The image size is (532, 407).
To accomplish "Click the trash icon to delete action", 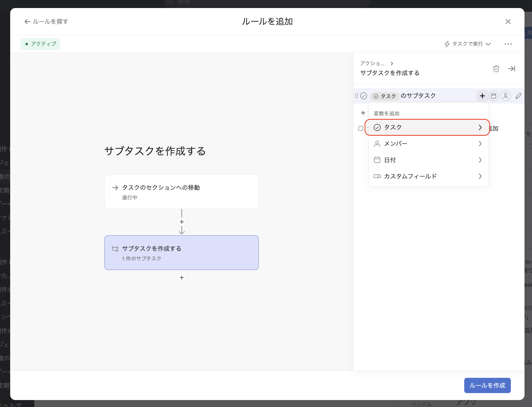I will pos(496,69).
